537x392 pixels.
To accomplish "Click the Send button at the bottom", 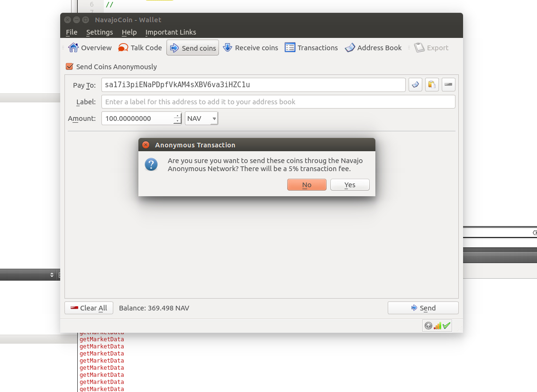I will (x=423, y=308).
